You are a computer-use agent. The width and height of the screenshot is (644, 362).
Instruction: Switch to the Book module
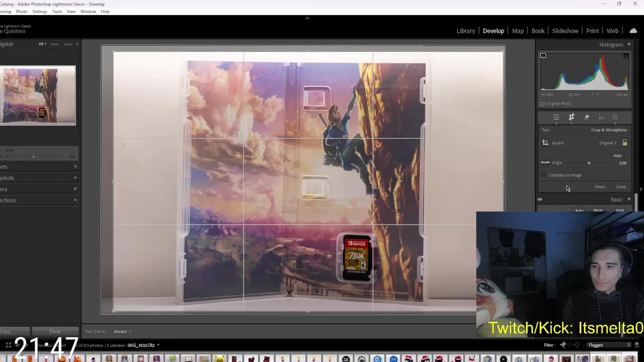click(538, 31)
